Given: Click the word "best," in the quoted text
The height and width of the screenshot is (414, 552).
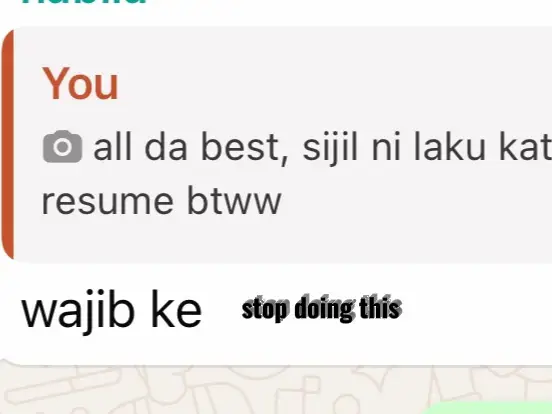Looking at the screenshot, I should pos(244,147).
